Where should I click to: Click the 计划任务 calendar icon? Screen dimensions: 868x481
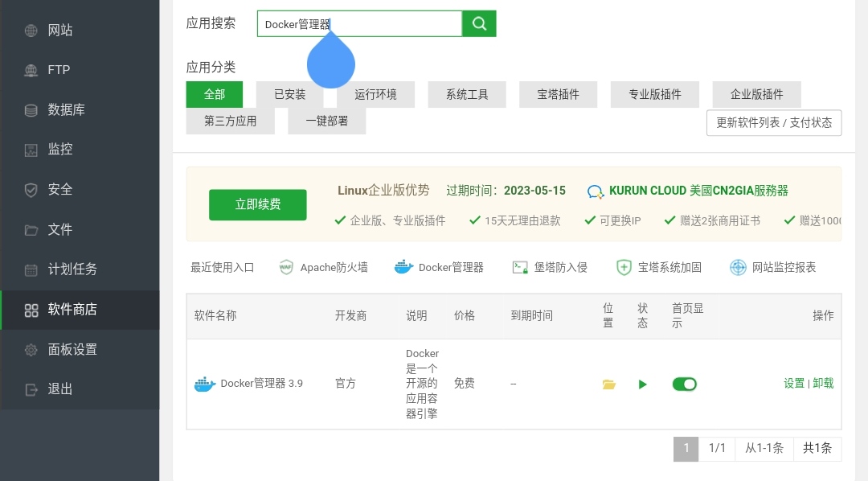coord(31,270)
